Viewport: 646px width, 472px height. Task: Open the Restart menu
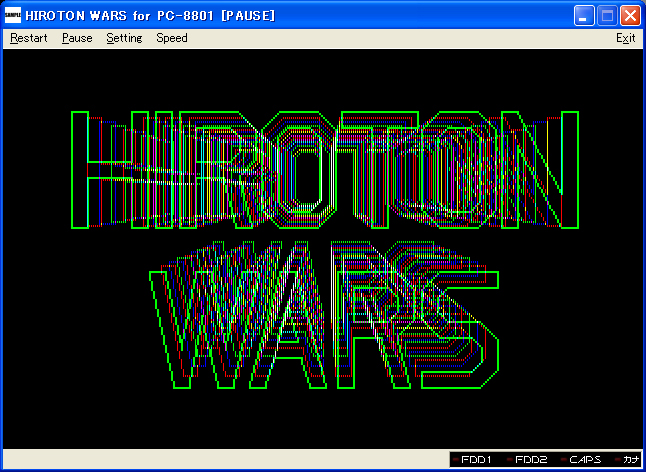click(x=29, y=38)
